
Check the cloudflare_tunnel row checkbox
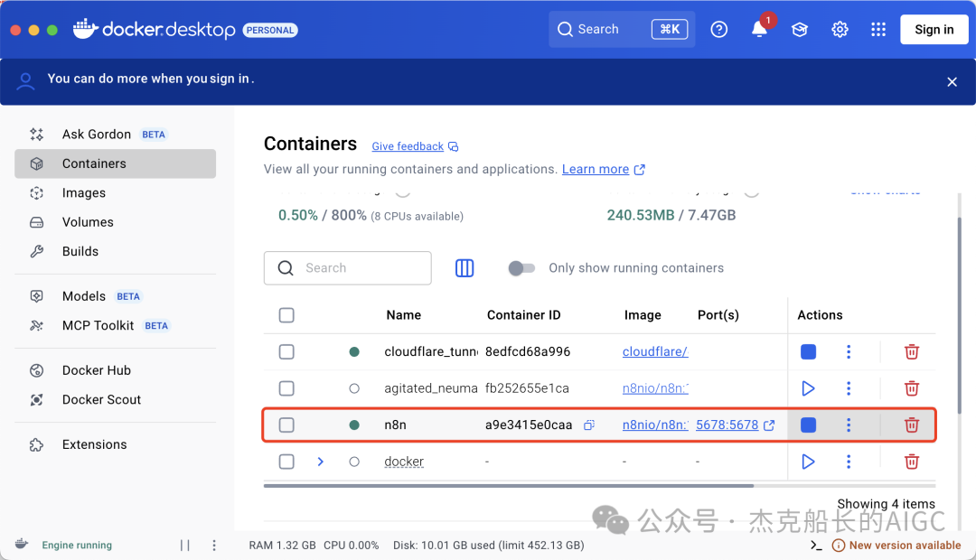(x=286, y=352)
